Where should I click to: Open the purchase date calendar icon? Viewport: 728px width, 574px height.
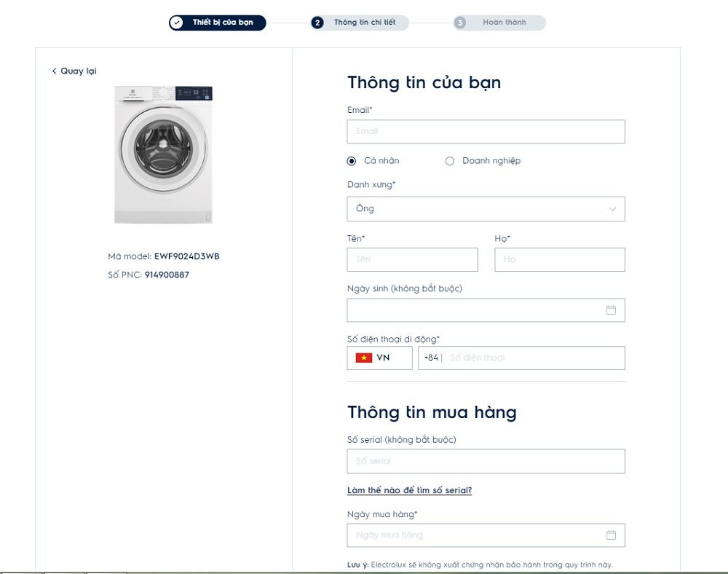coord(611,535)
